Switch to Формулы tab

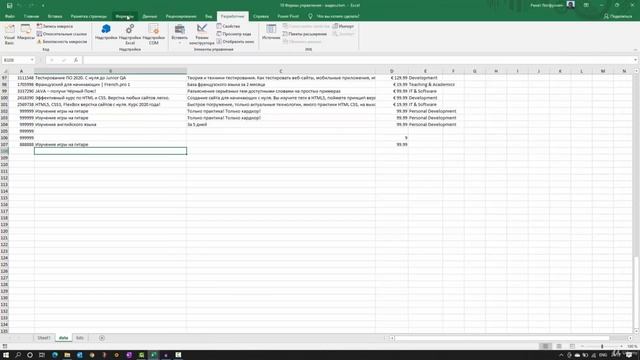124,16
